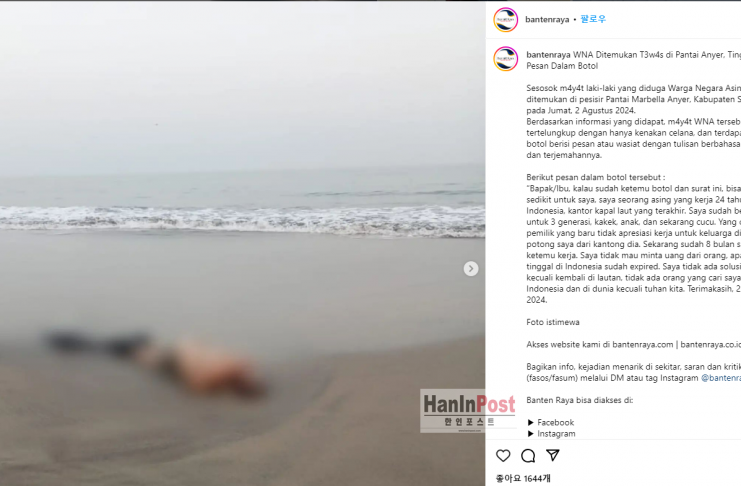Image resolution: width=741 pixels, height=486 pixels.
Task: Follow bantenraya with 팔로우 link
Action: pyautogui.click(x=593, y=19)
